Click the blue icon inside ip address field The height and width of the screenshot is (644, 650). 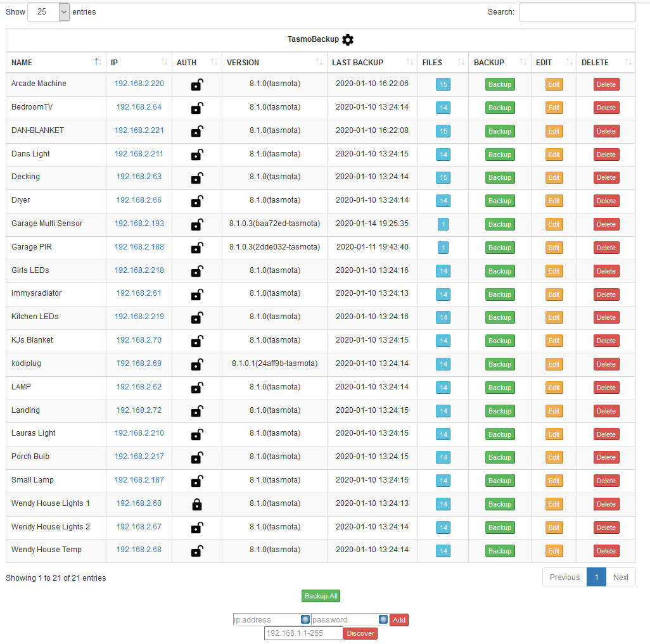pos(305,619)
